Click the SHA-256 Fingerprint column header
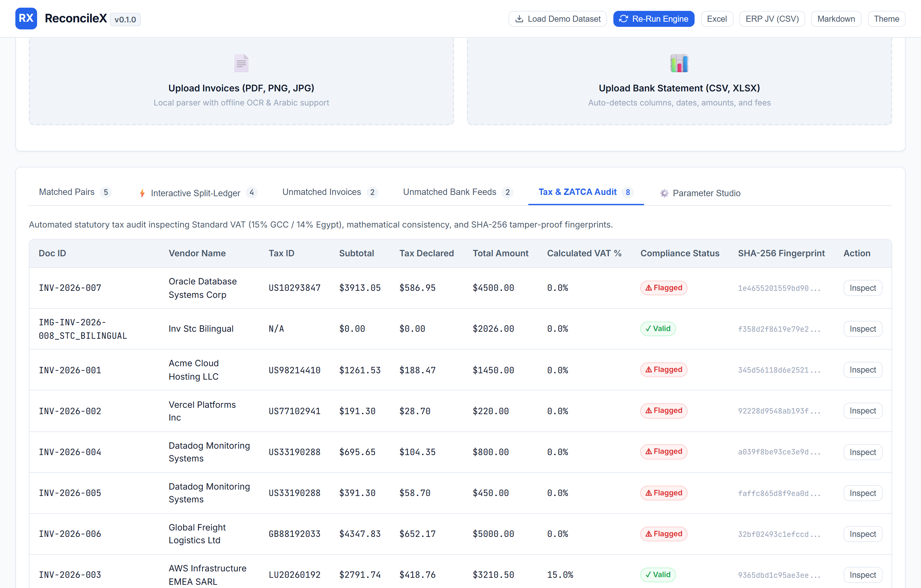The width and height of the screenshot is (921, 588). click(x=781, y=253)
